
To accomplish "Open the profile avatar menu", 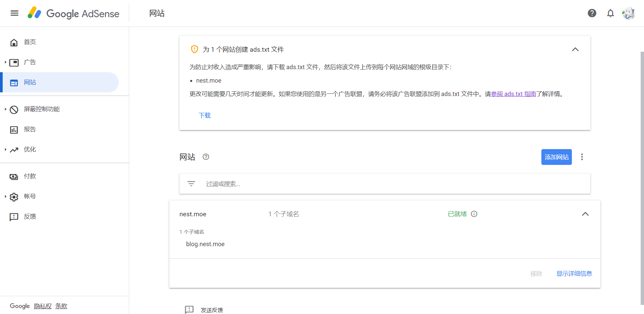I will pos(628,13).
